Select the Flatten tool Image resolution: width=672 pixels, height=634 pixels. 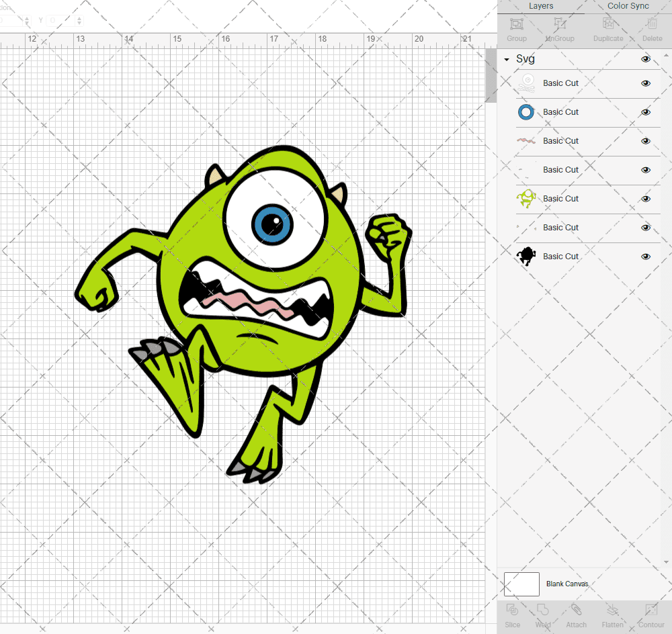(x=612, y=610)
